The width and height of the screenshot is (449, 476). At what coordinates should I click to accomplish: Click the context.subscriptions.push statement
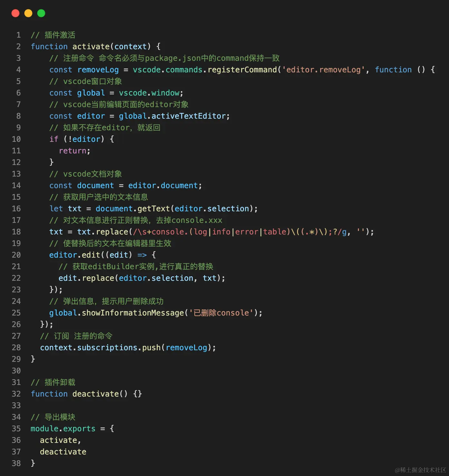(127, 347)
